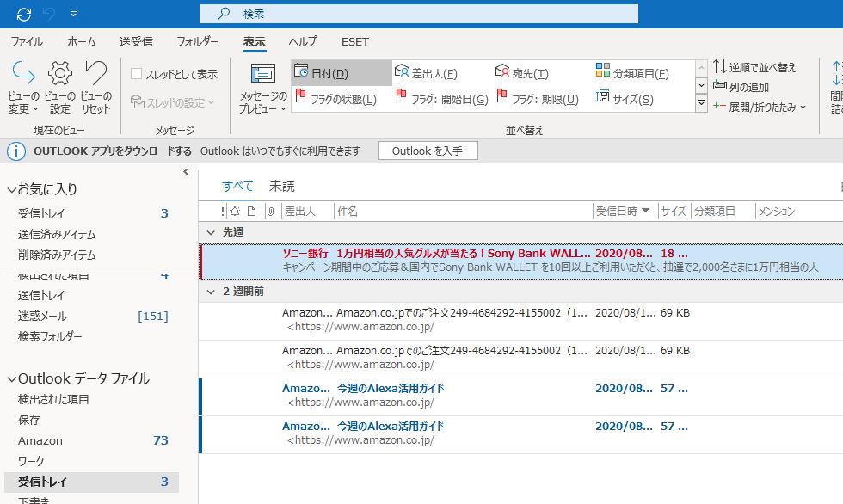
Task: Click the info icon in the notification bar
Action: 15,151
